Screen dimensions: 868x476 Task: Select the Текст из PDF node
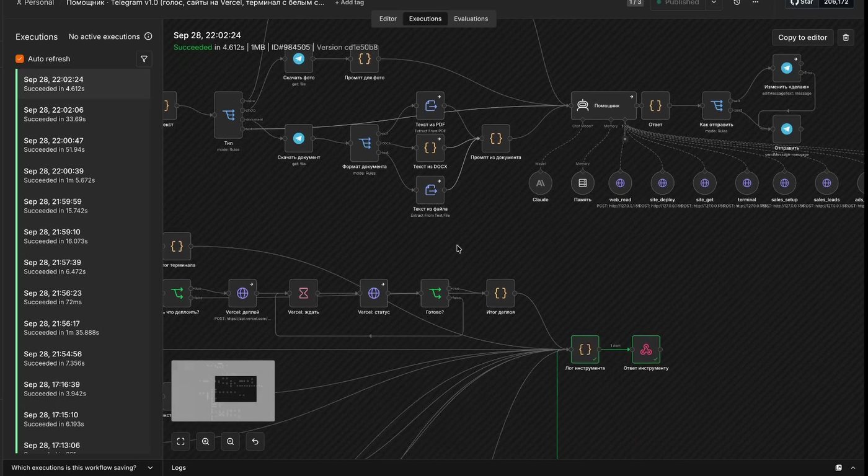430,106
